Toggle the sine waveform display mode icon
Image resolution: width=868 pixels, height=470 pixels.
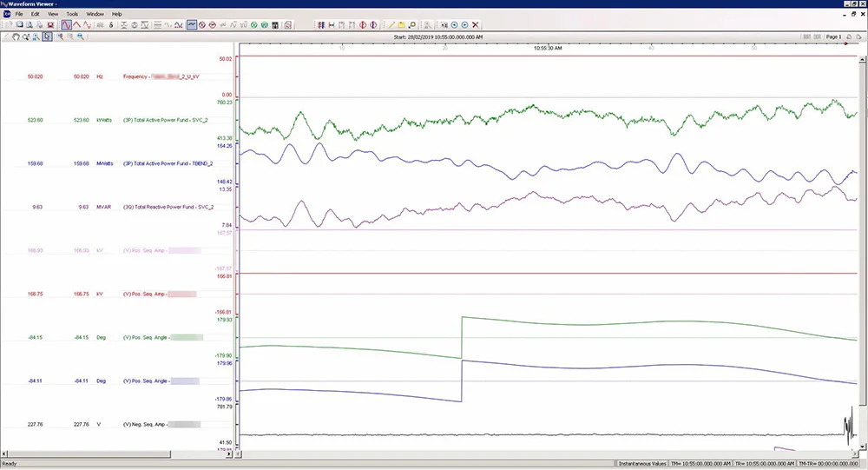click(67, 25)
